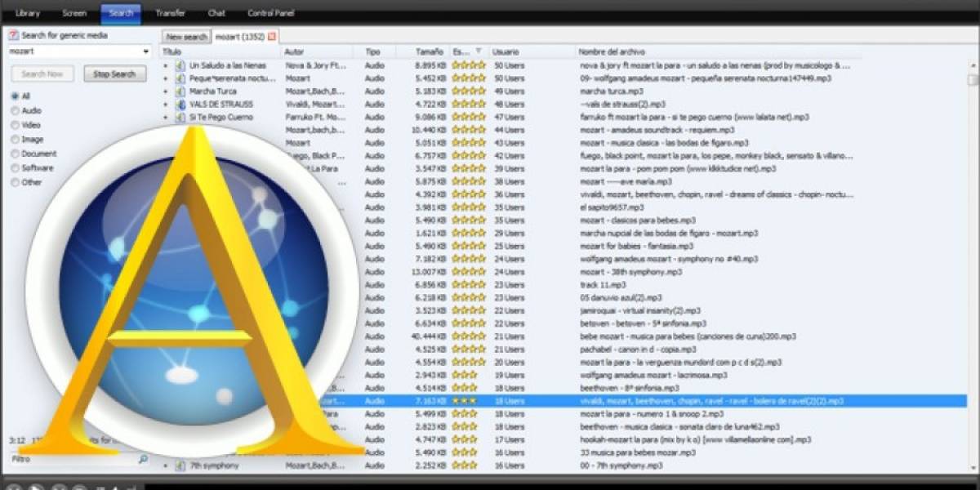This screenshot has height=490, width=980.
Task: Open the Control Panel tab
Action: click(x=271, y=13)
